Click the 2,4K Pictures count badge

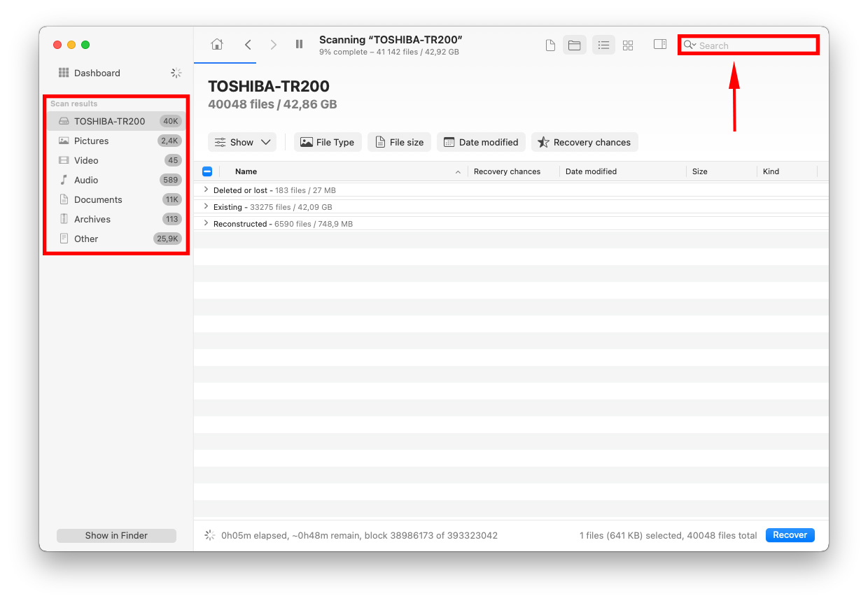169,141
